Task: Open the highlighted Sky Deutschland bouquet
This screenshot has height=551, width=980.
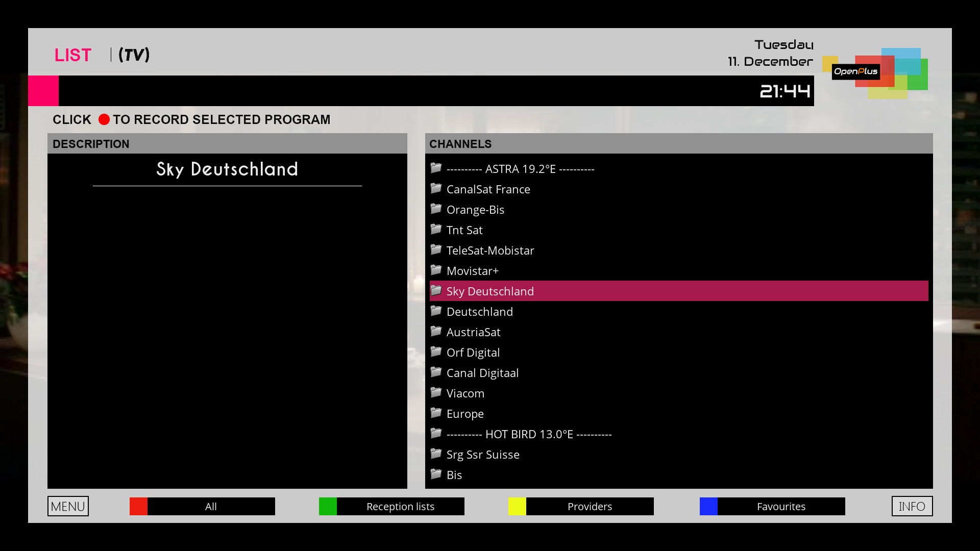Action: 679,291
